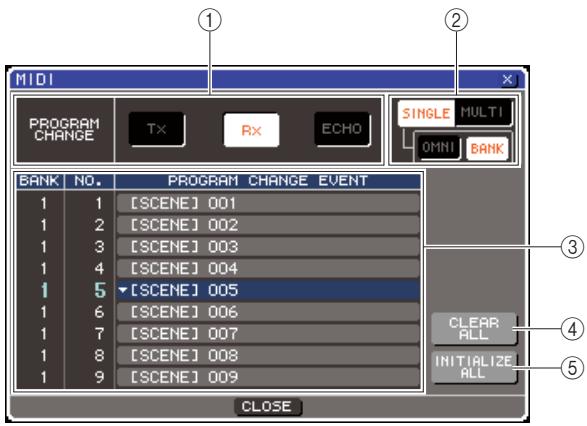Viewport: 587px width, 426px height.
Task: Close MIDI window with X icon
Action: tap(508, 79)
